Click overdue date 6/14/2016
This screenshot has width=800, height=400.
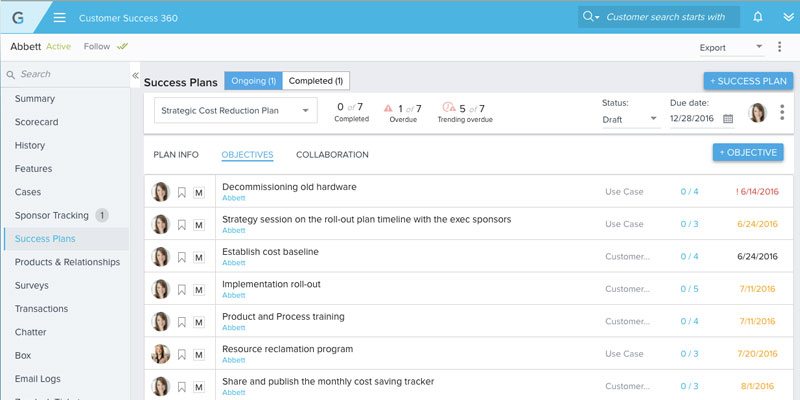point(758,192)
